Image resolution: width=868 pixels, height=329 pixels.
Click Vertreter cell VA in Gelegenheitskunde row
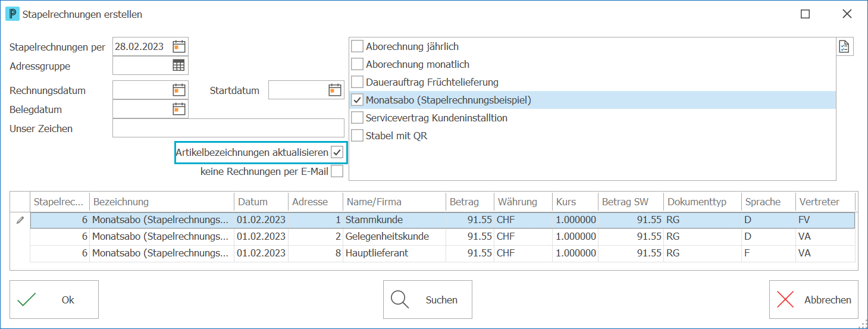click(825, 236)
